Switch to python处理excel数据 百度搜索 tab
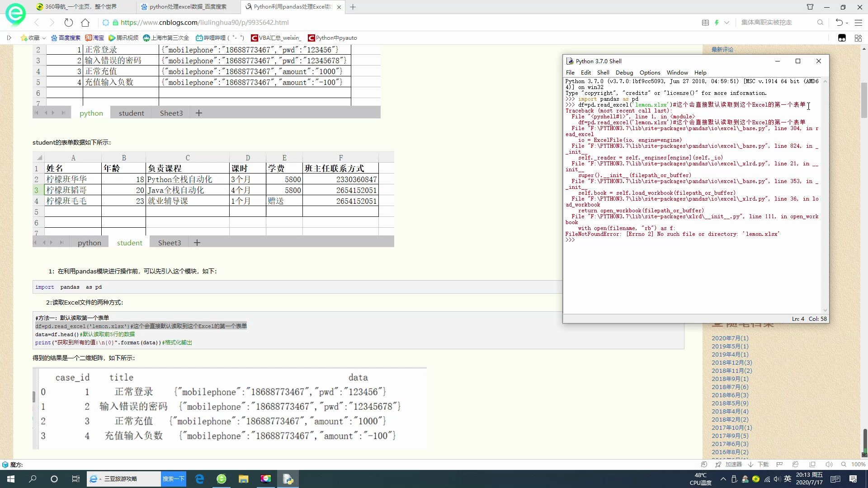The width and height of the screenshot is (868, 488). click(x=188, y=7)
